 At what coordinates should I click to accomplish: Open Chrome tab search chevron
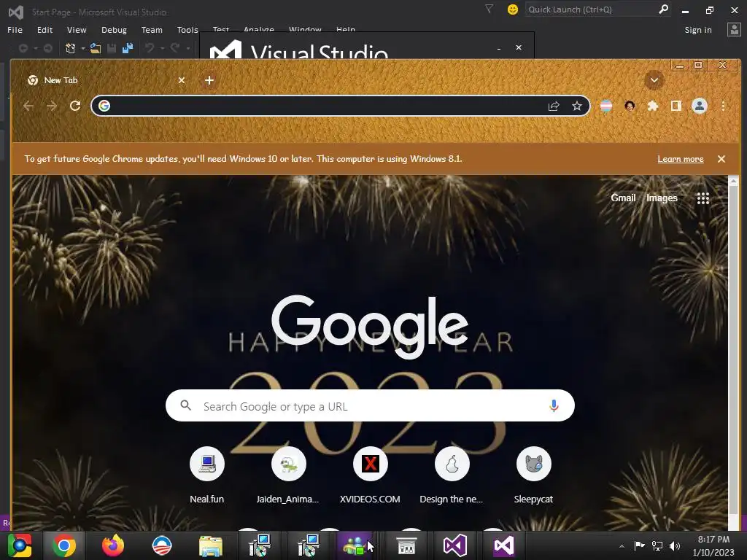click(x=654, y=80)
